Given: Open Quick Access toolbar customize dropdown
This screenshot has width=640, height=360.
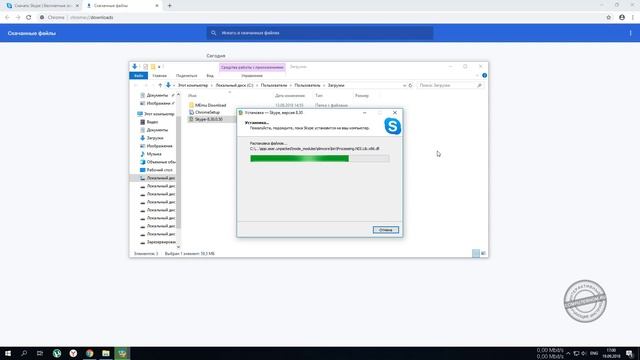Looking at the screenshot, I should click(160, 67).
